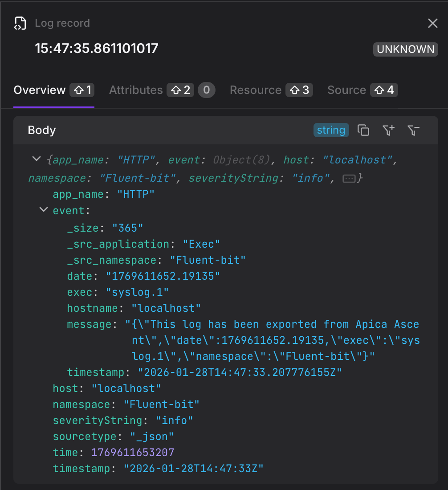Select the Overview tab

[40, 90]
